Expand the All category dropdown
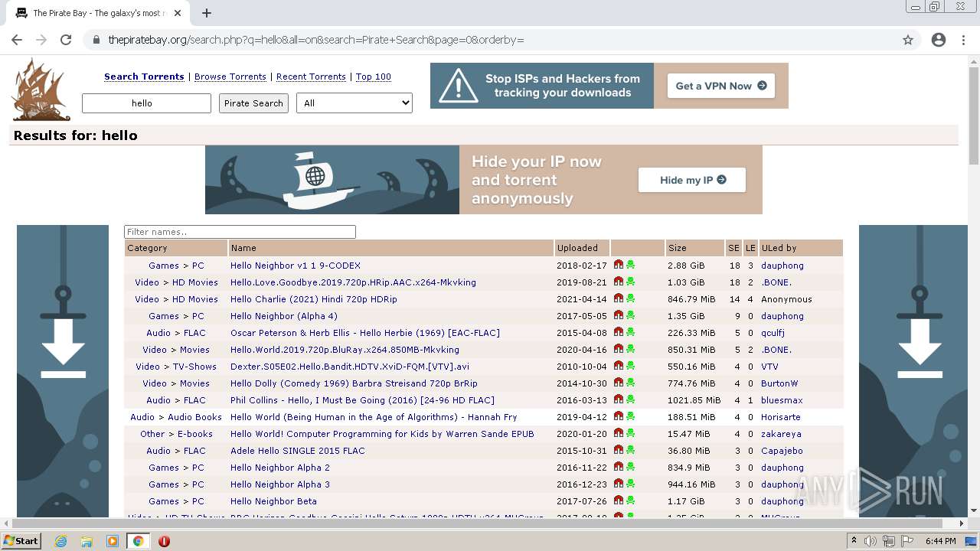This screenshot has width=980, height=551. (354, 103)
